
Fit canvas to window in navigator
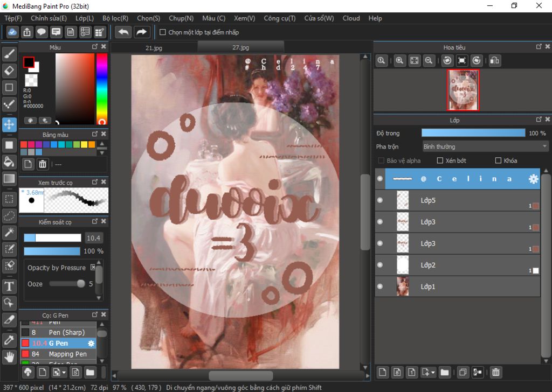coord(415,60)
